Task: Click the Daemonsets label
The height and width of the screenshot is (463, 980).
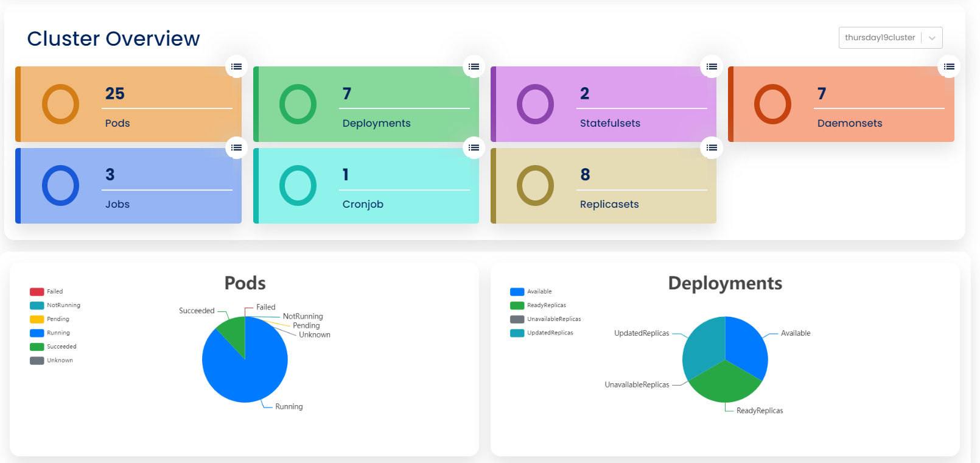Action: [x=850, y=123]
